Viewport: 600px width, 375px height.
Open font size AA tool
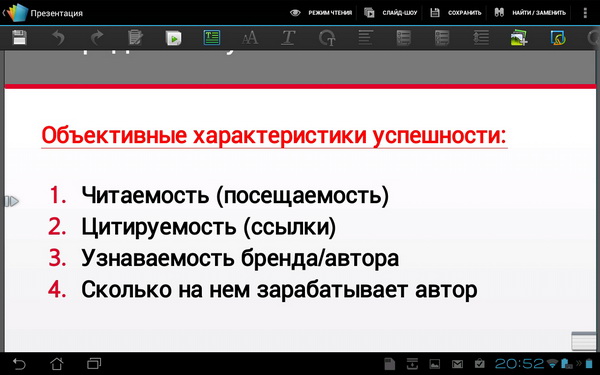point(250,38)
